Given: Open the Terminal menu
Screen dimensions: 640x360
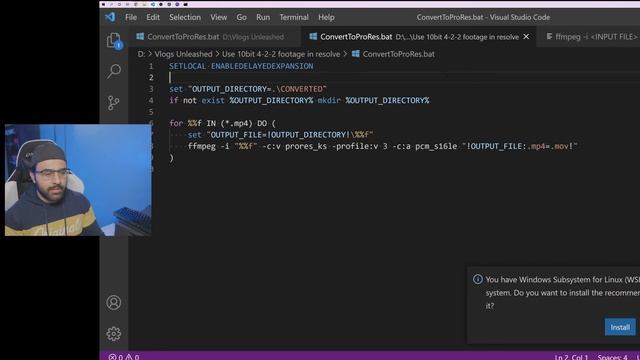Looking at the screenshot, I should click(x=294, y=17).
